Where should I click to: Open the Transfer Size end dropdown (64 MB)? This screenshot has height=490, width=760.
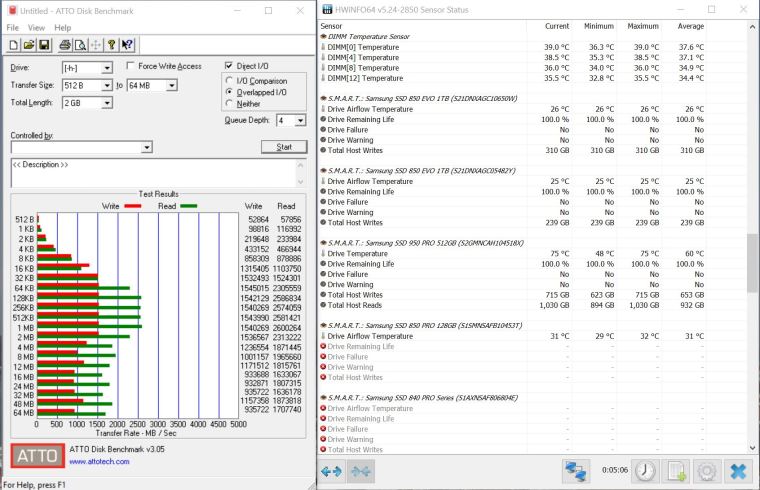pyautogui.click(x=172, y=86)
